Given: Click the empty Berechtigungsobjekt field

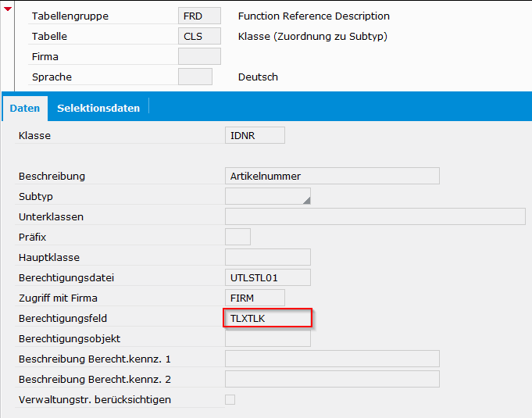Looking at the screenshot, I should tap(267, 338).
